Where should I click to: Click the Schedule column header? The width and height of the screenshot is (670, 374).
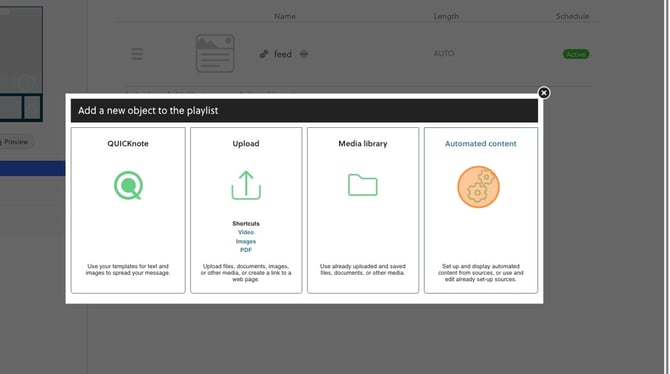[x=572, y=16]
